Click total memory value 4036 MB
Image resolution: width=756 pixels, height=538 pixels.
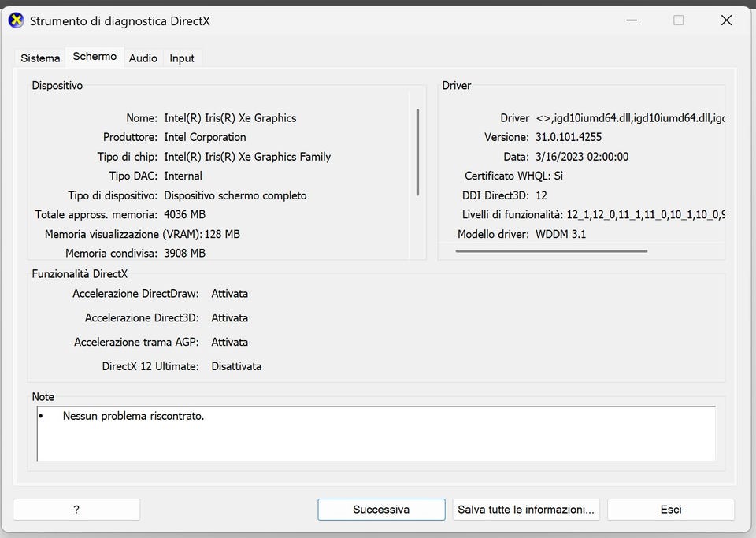coord(184,214)
